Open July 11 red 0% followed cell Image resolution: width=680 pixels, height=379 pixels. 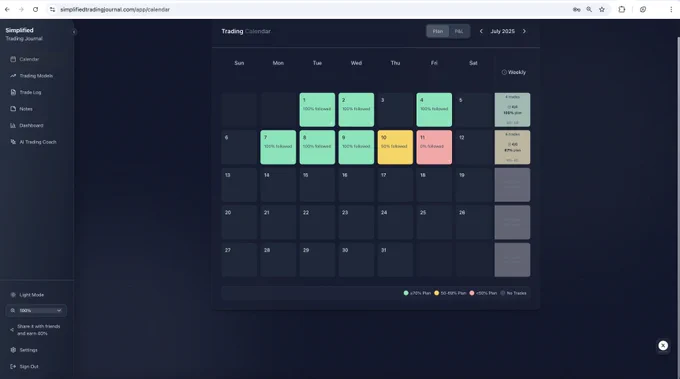434,147
